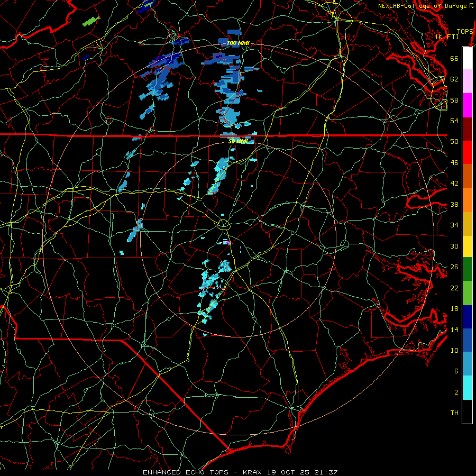Image resolution: width=476 pixels, height=476 pixels.
Task: Select the dark orange legend swatch
Action: pyautogui.click(x=467, y=176)
